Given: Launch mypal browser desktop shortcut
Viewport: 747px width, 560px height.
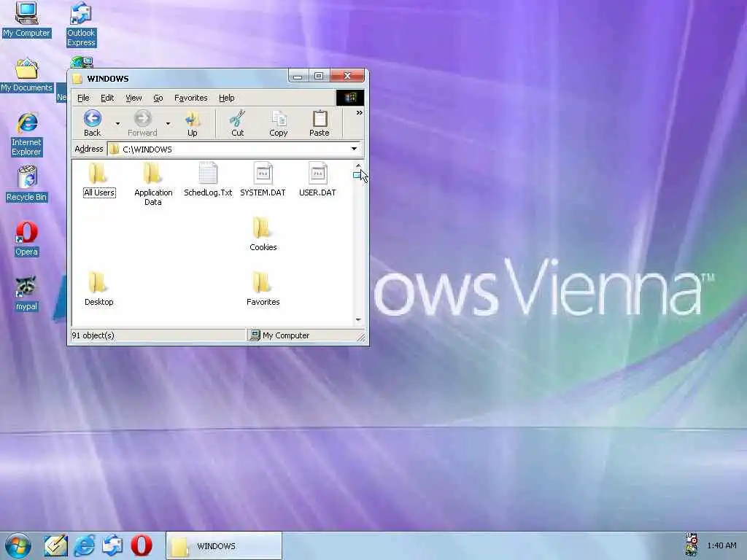Looking at the screenshot, I should pyautogui.click(x=26, y=293).
